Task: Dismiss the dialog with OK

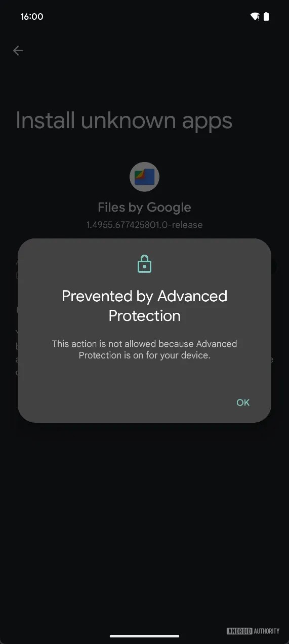Action: [243, 402]
